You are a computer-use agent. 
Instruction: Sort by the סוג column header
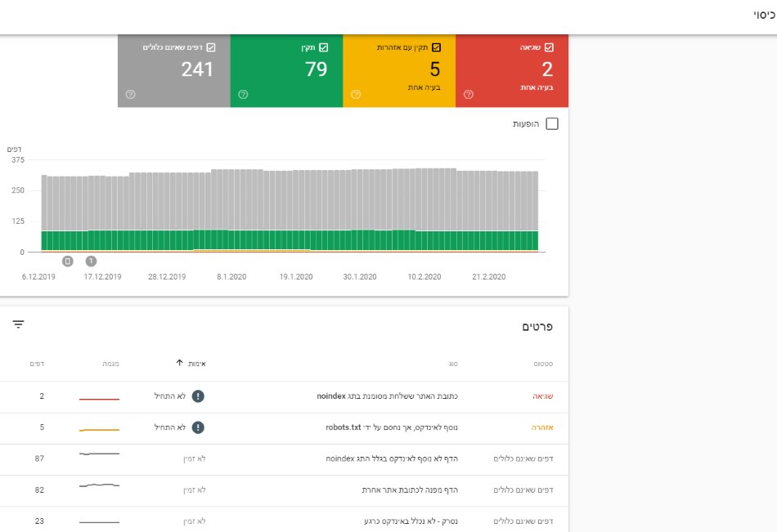(453, 364)
